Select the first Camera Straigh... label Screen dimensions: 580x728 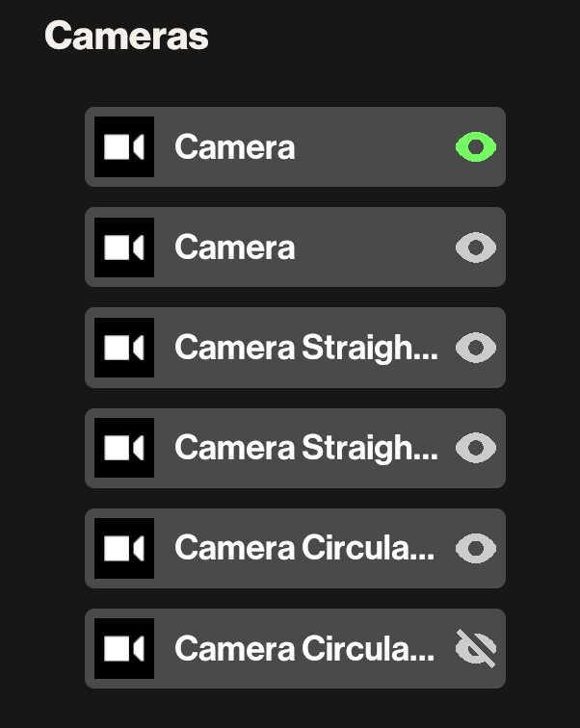coord(305,348)
